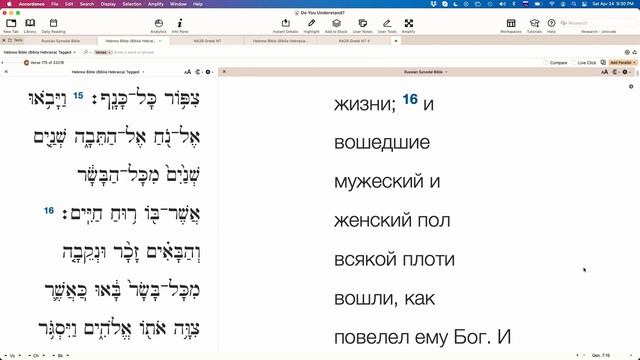Open Daily Reading
The width and height of the screenshot is (640, 360).
click(53, 25)
